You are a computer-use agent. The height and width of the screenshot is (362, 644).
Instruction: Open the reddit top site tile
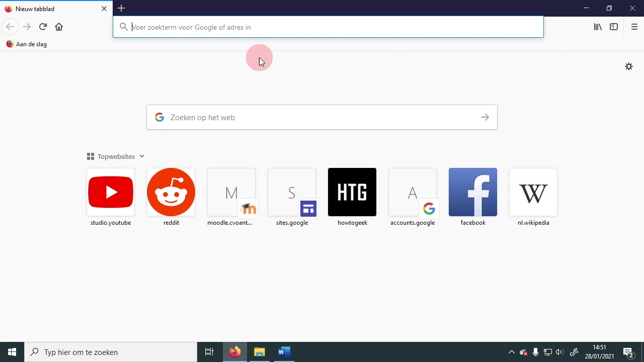pyautogui.click(x=171, y=197)
